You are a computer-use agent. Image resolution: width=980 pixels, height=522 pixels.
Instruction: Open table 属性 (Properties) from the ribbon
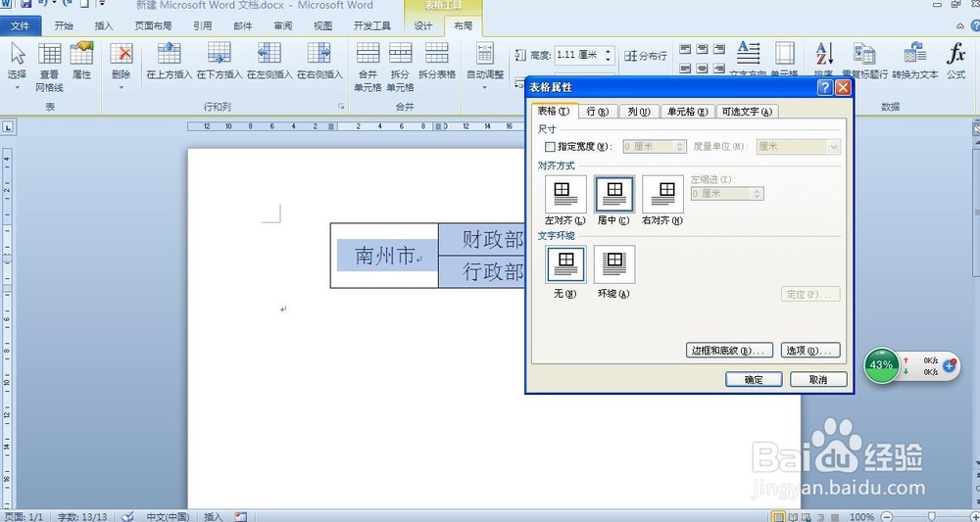pos(82,60)
